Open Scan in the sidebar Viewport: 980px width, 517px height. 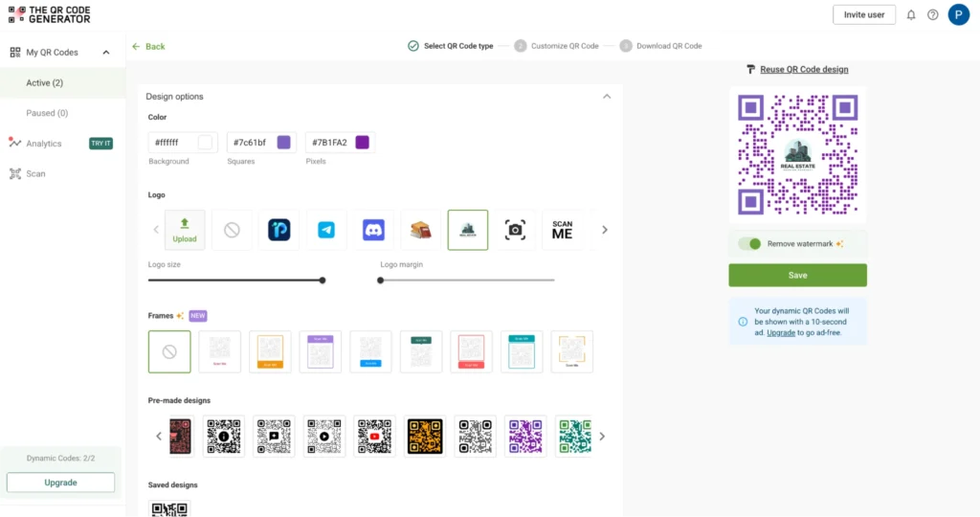point(35,174)
